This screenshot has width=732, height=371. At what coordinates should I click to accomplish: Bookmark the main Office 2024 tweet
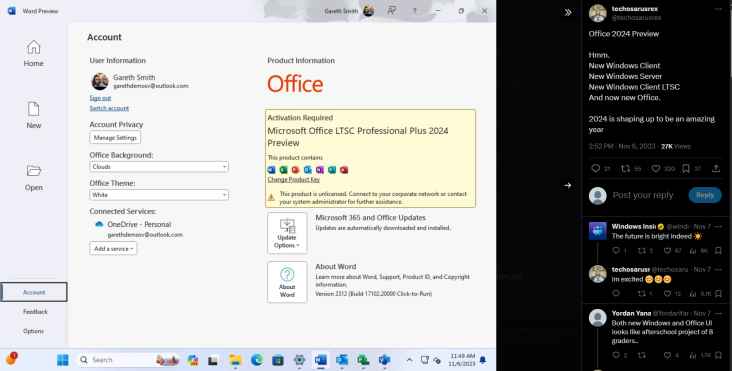(686, 168)
